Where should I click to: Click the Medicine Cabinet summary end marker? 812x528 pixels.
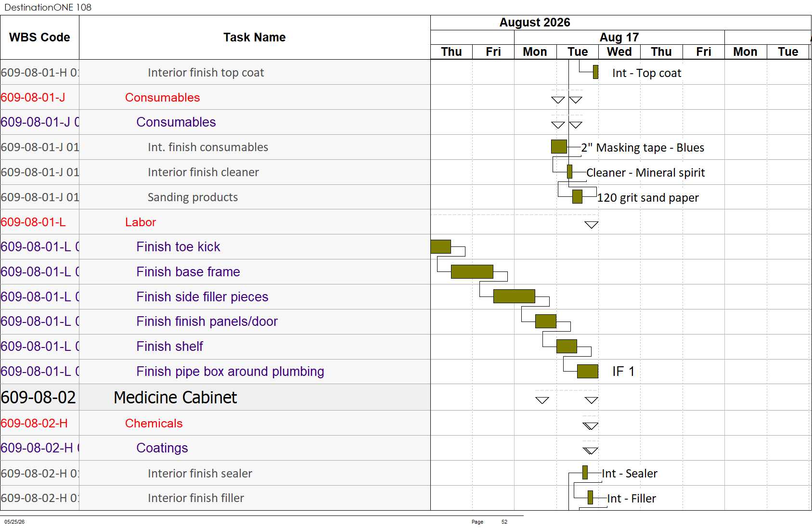591,400
